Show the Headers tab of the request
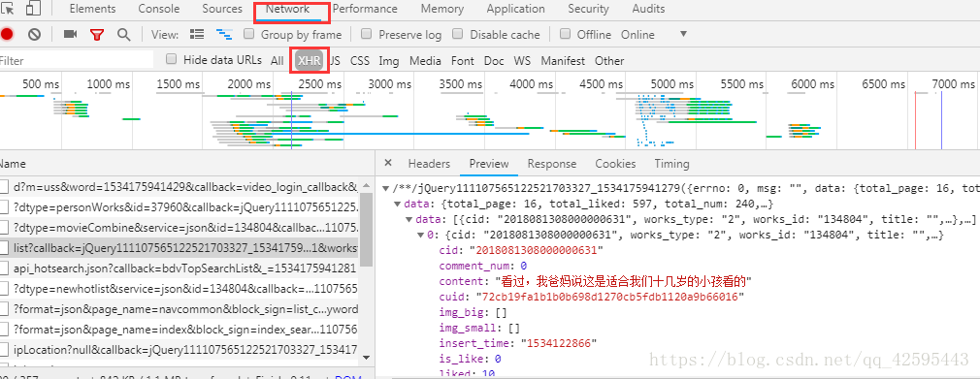The width and height of the screenshot is (980, 379). point(429,164)
